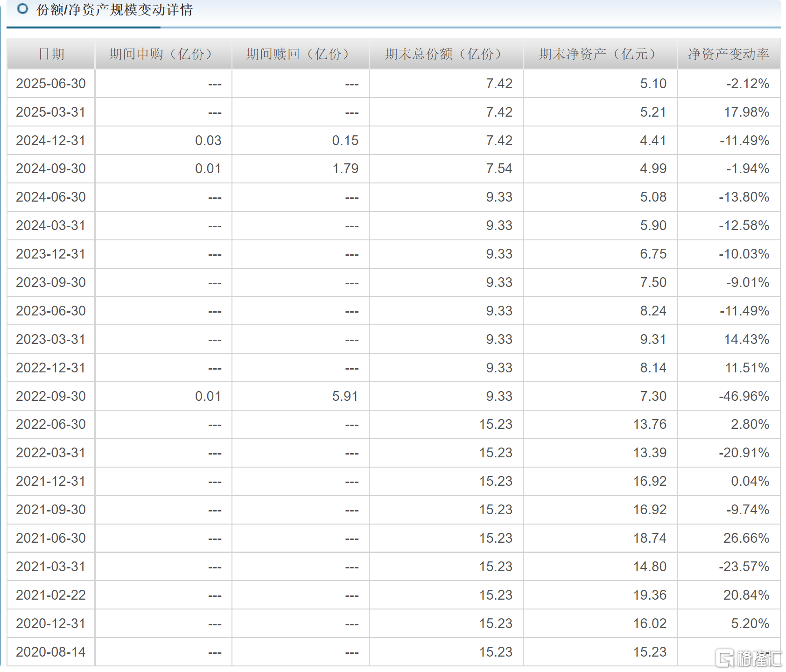
Task: Click the circle icon beside 份额/净资产规模变动详情
Action: tap(22, 9)
